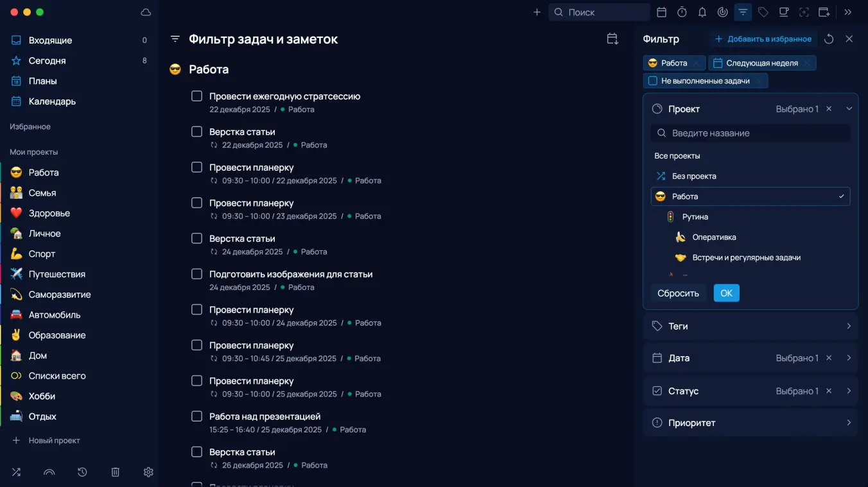The height and width of the screenshot is (487, 868).
Task: Click the notifications bell icon
Action: [702, 12]
